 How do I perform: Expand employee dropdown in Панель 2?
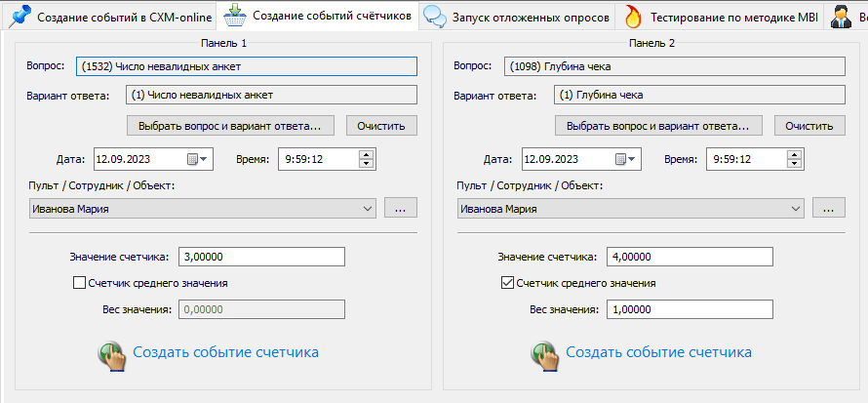[x=796, y=209]
